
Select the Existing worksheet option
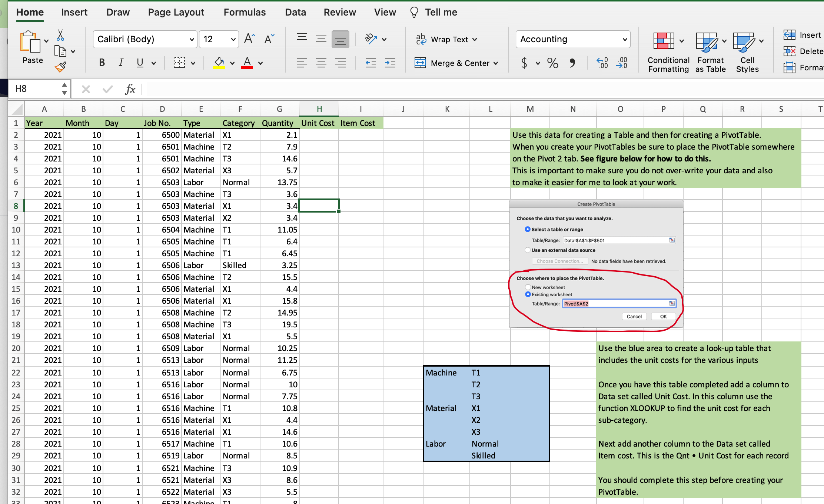tap(528, 294)
